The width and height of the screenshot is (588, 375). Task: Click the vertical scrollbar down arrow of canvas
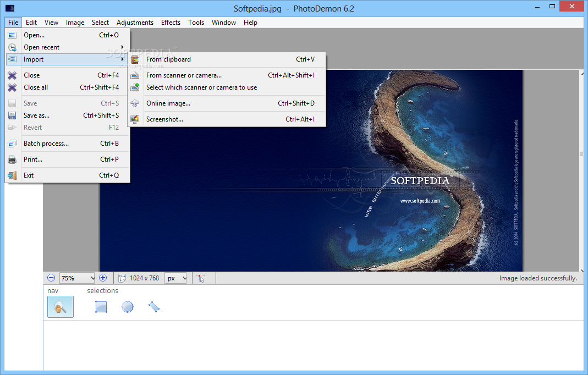click(x=581, y=269)
